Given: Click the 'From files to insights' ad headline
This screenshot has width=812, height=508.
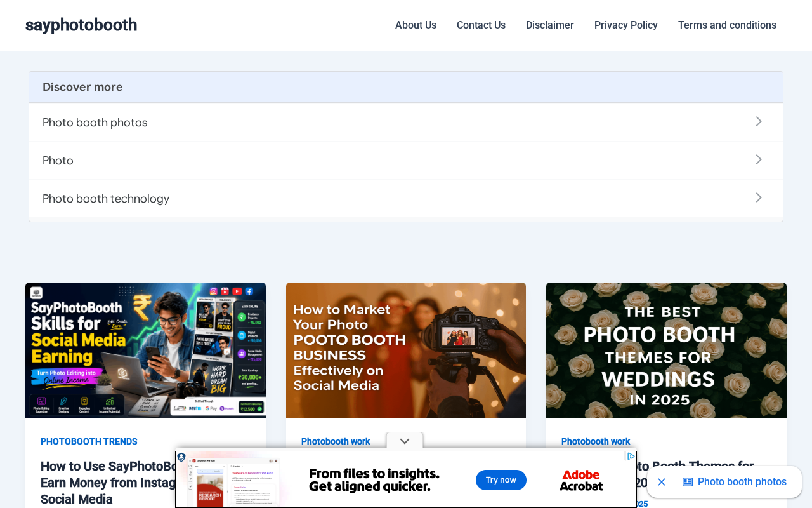Looking at the screenshot, I should (374, 480).
